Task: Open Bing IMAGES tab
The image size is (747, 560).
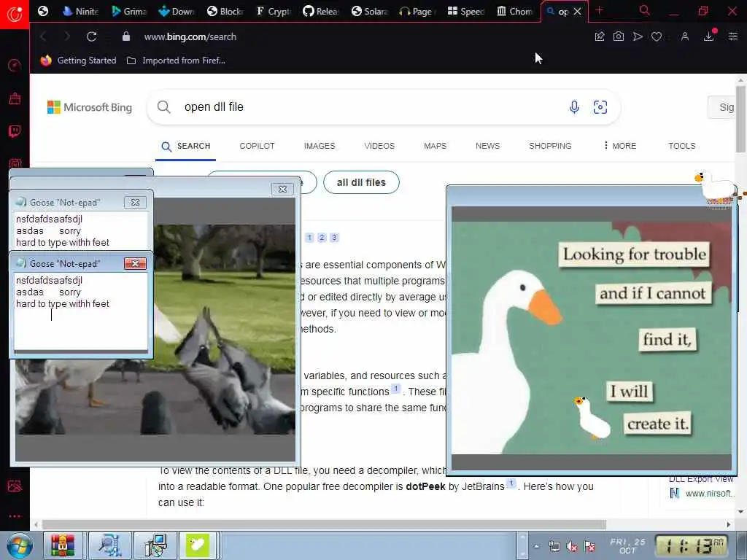Action: tap(320, 146)
